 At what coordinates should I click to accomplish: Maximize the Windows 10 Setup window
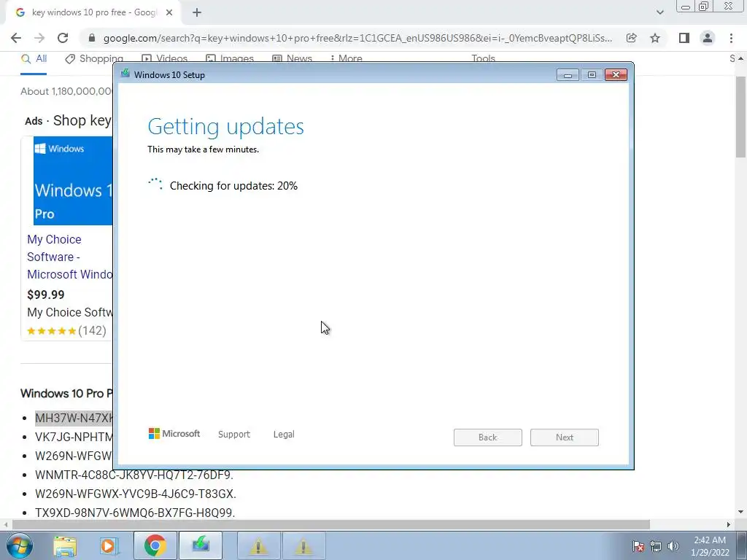592,75
